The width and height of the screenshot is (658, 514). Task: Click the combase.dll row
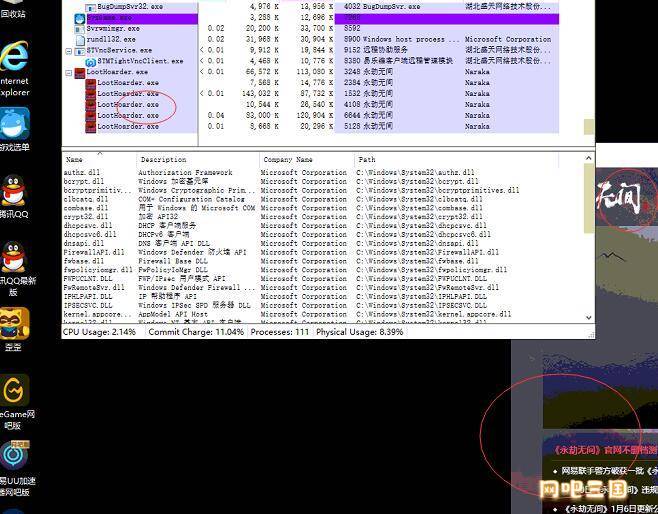[311, 208]
